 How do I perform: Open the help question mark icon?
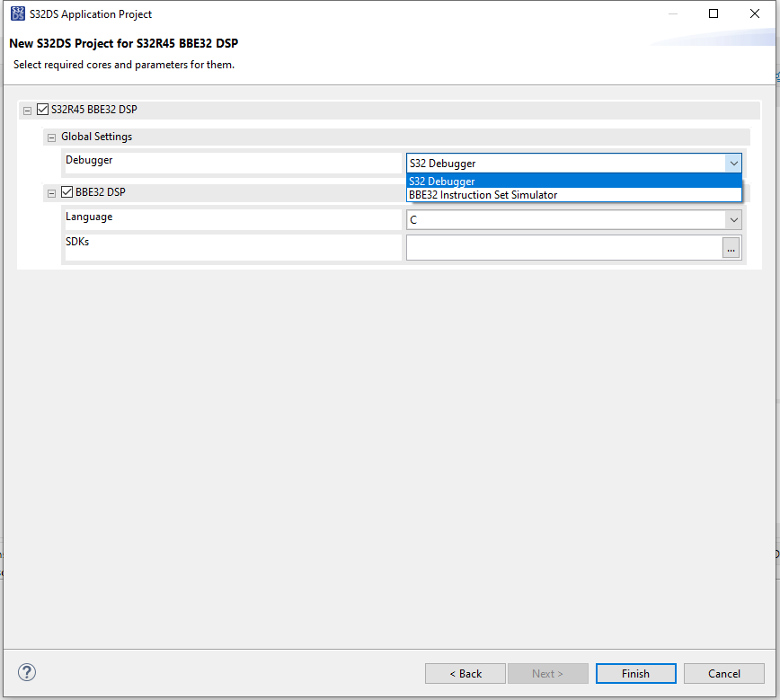(x=27, y=672)
